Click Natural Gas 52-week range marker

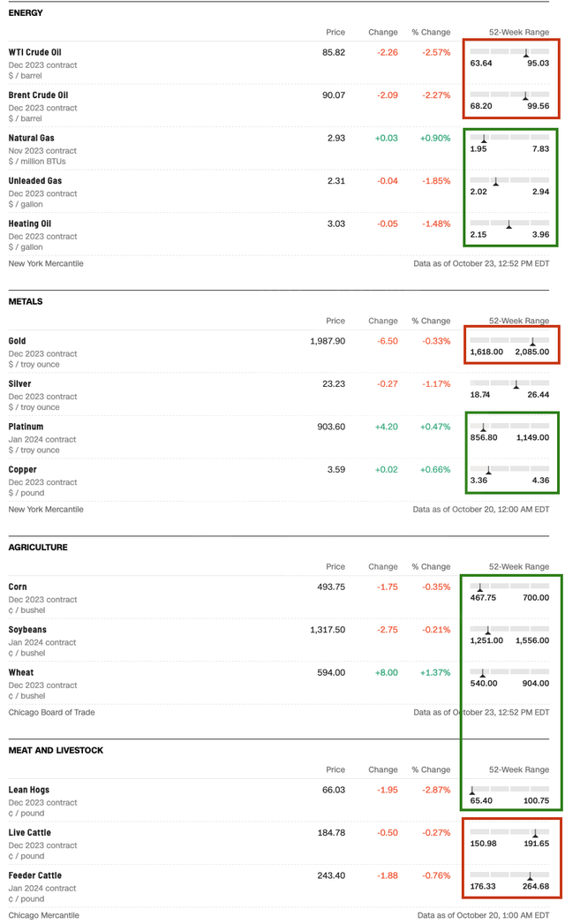point(484,138)
